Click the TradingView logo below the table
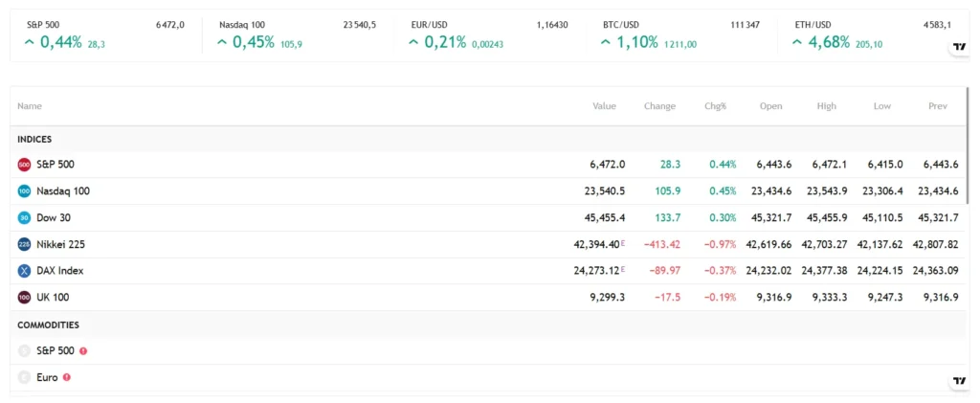Screen dimensions: 980x403 point(958,381)
